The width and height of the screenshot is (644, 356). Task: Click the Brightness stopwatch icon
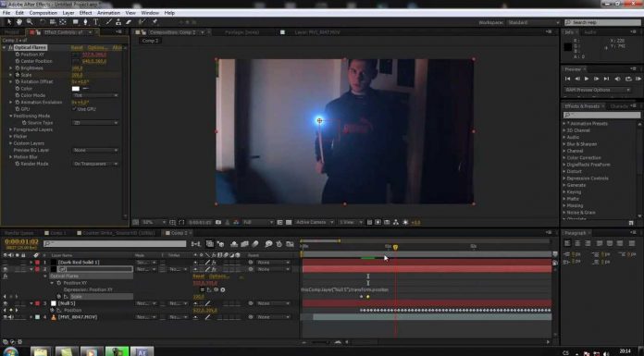click(x=18, y=68)
